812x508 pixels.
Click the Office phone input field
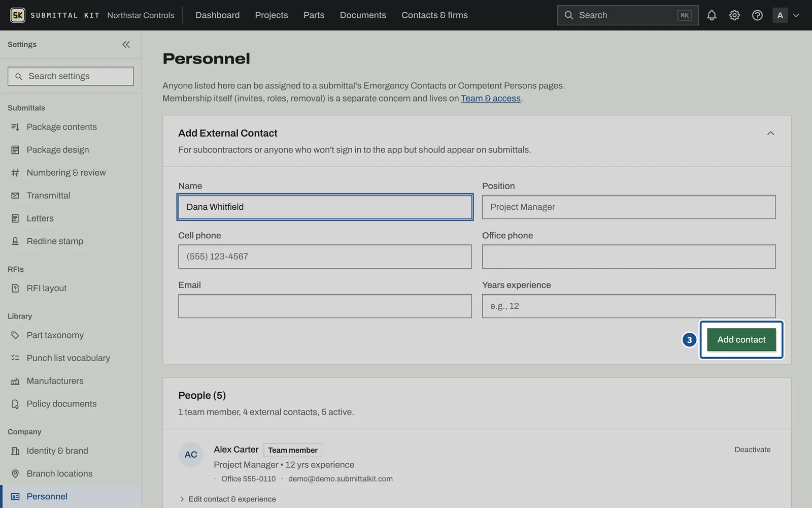[629, 257]
